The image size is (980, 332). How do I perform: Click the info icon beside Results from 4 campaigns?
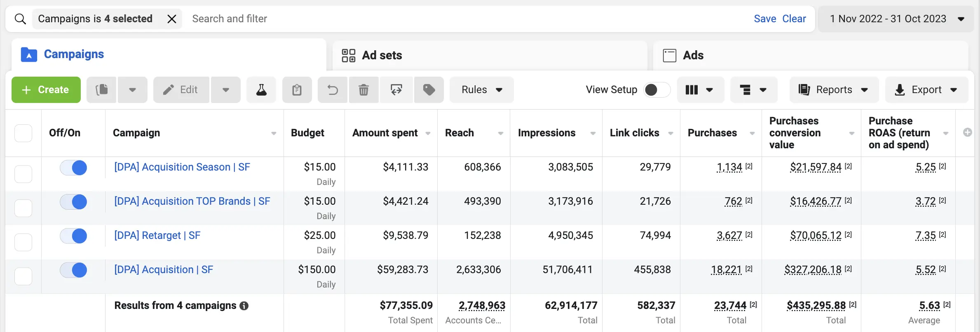(x=244, y=306)
